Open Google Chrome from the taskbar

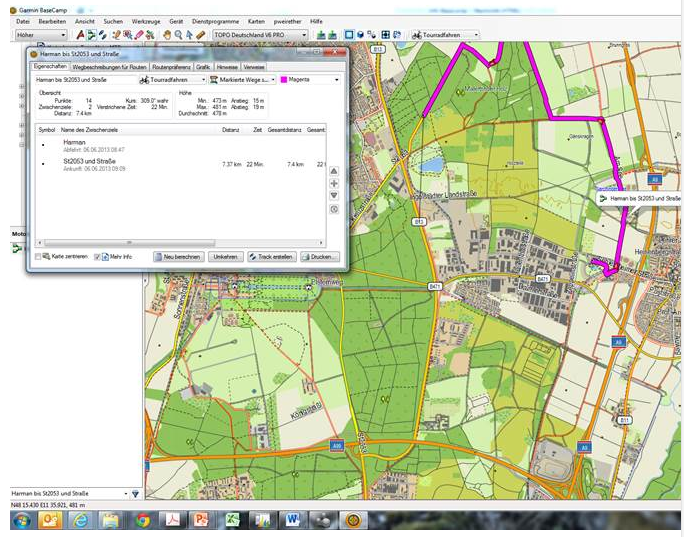pyautogui.click(x=142, y=521)
